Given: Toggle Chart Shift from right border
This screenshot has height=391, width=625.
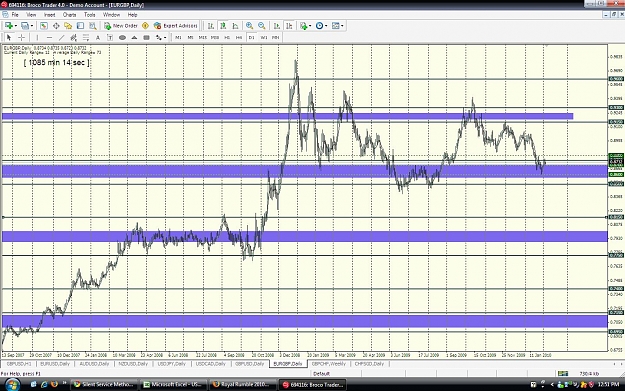Looking at the screenshot, I should [x=289, y=26].
